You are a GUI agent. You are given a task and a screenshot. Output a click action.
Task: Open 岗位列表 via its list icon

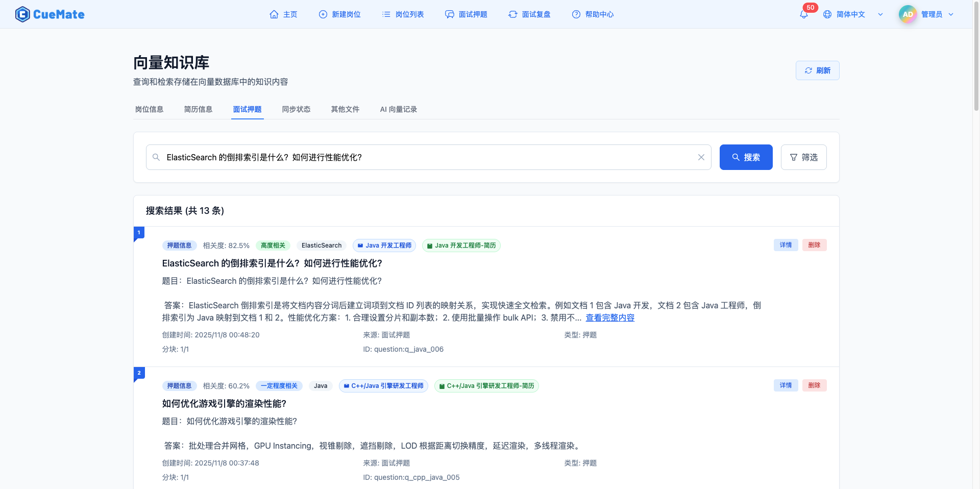click(x=387, y=14)
